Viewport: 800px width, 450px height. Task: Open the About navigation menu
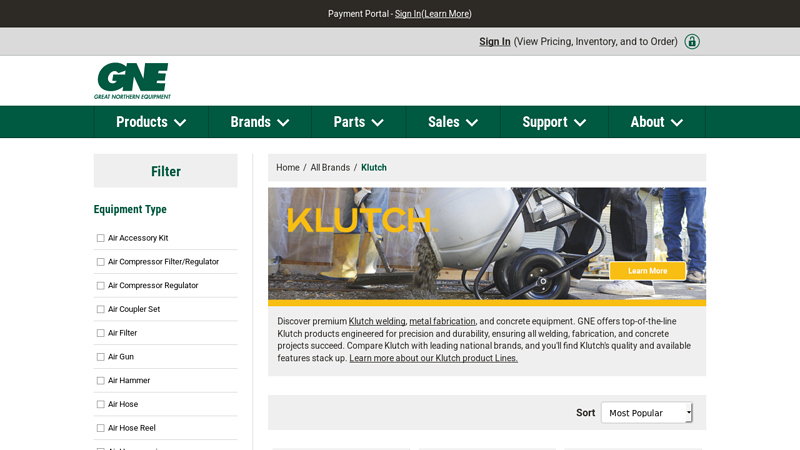(657, 122)
